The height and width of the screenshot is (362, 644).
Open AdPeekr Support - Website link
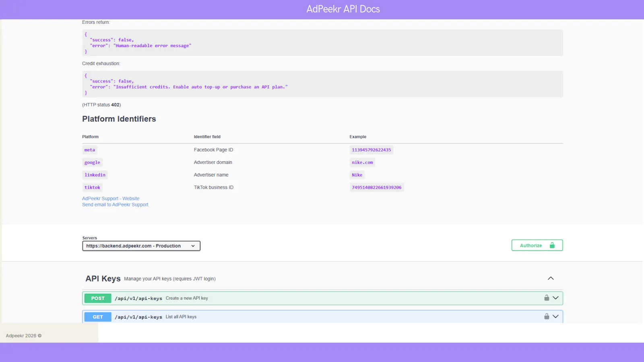point(111,199)
